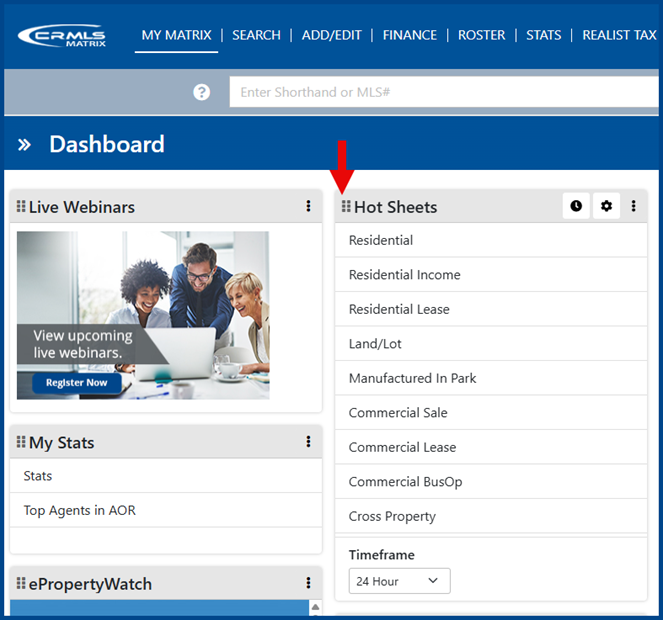The height and width of the screenshot is (620, 663).
Task: Expand sidebar with double chevron icon
Action: pyautogui.click(x=24, y=145)
